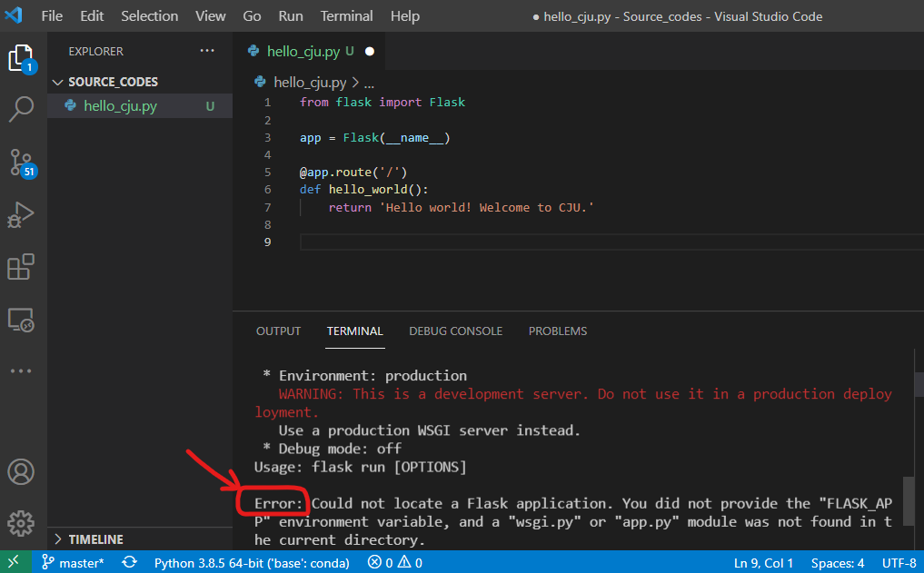Open the Remote Explorer view icon

21,320
